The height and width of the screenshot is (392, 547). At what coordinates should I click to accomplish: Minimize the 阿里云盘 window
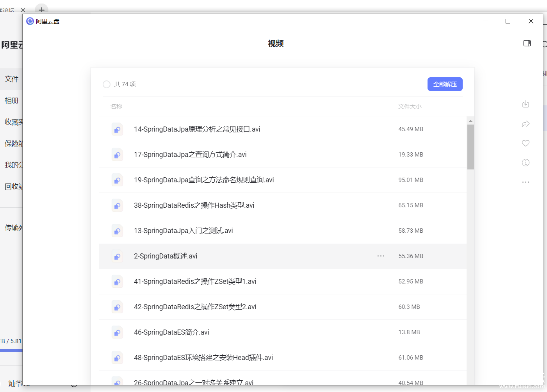point(485,21)
